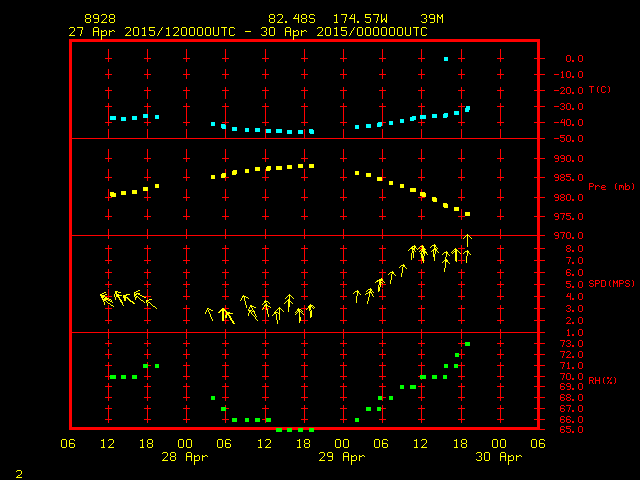Click the 'SPD(MPS)' wind speed axis label
Viewport: 640px width, 480px height.
tap(611, 283)
